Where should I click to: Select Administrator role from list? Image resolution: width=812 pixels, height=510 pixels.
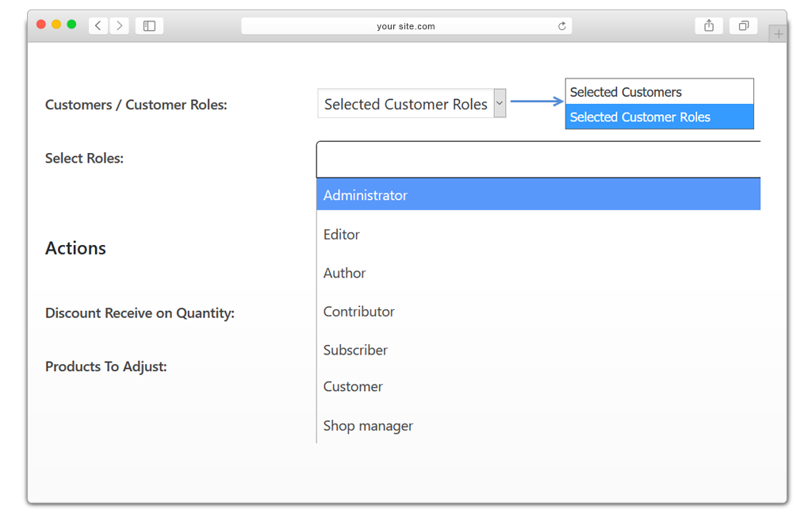click(x=538, y=194)
